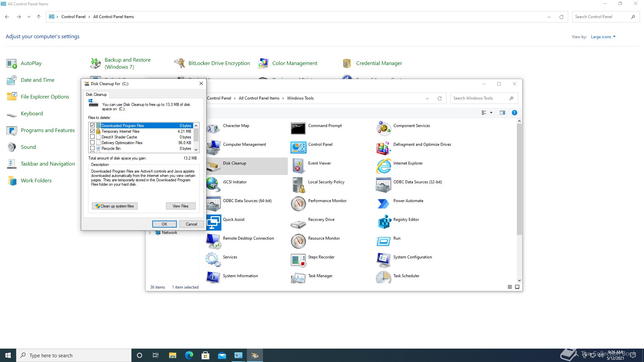The height and width of the screenshot is (362, 644).
Task: Open the Services tool icon
Action: click(213, 259)
